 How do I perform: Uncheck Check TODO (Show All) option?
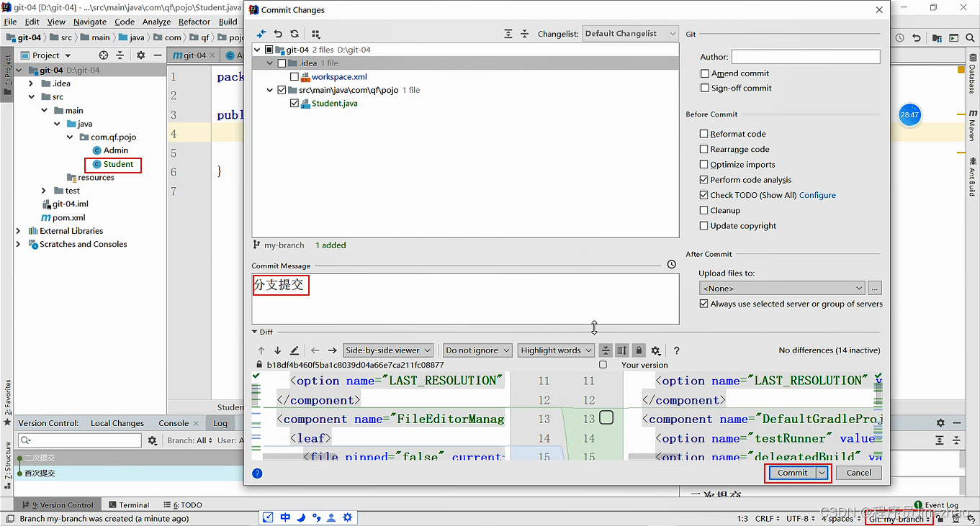click(x=704, y=195)
